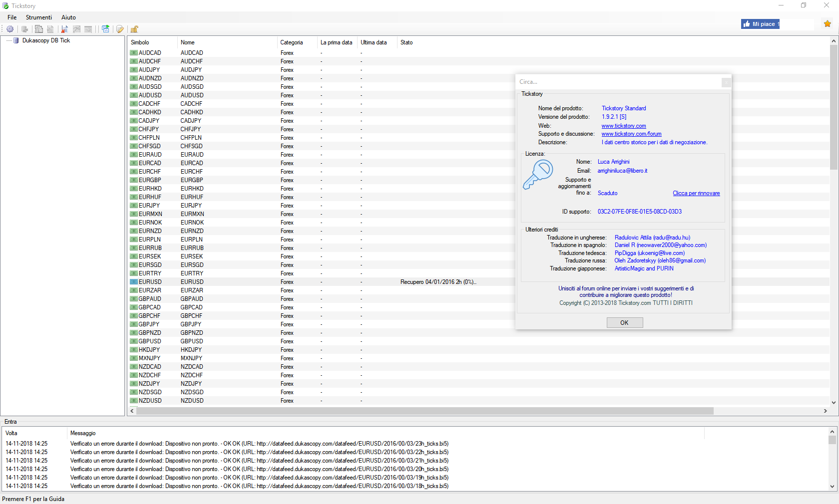Click the Tickstory app icon in title bar
Image resolution: width=839 pixels, height=504 pixels.
click(5, 6)
